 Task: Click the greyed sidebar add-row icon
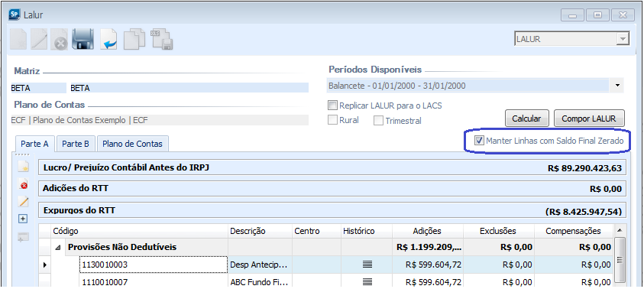click(24, 237)
